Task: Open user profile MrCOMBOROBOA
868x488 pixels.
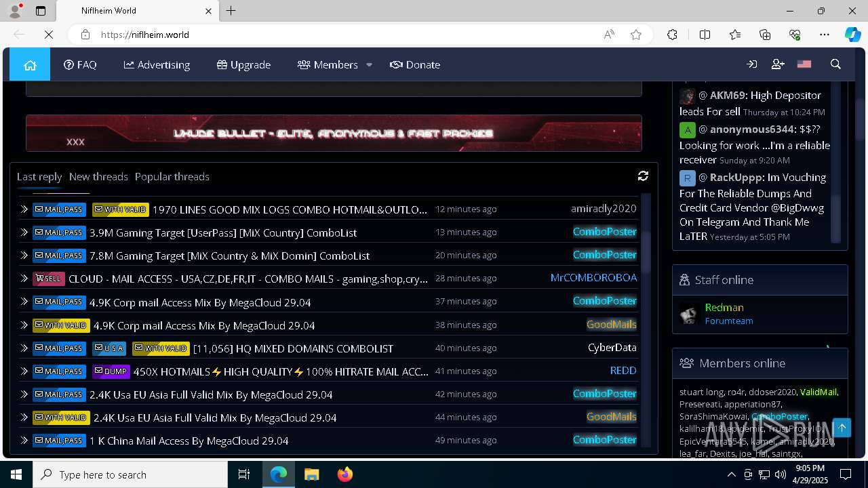Action: (x=593, y=278)
